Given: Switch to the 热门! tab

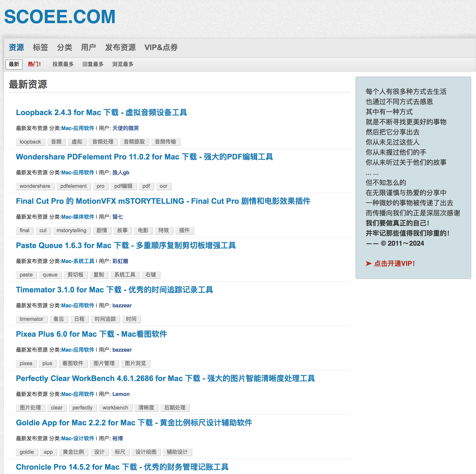Looking at the screenshot, I should [x=34, y=64].
